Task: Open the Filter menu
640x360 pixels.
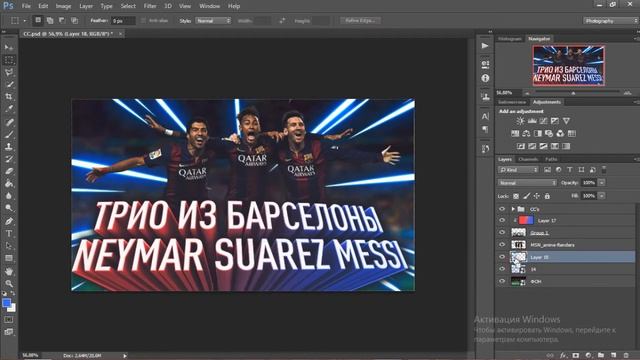Action: 150,6
